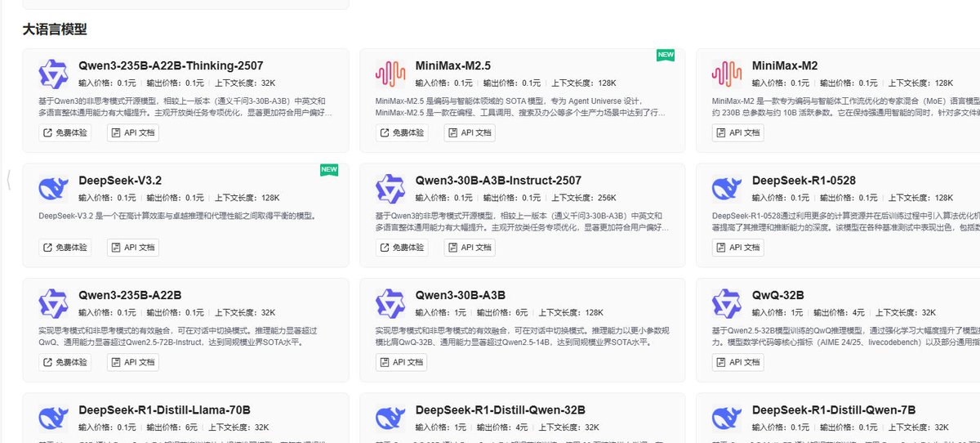Open 免费体验 for Qwen3-235B-A22B-Thinking-2507
This screenshot has width=980, height=443.
[65, 132]
